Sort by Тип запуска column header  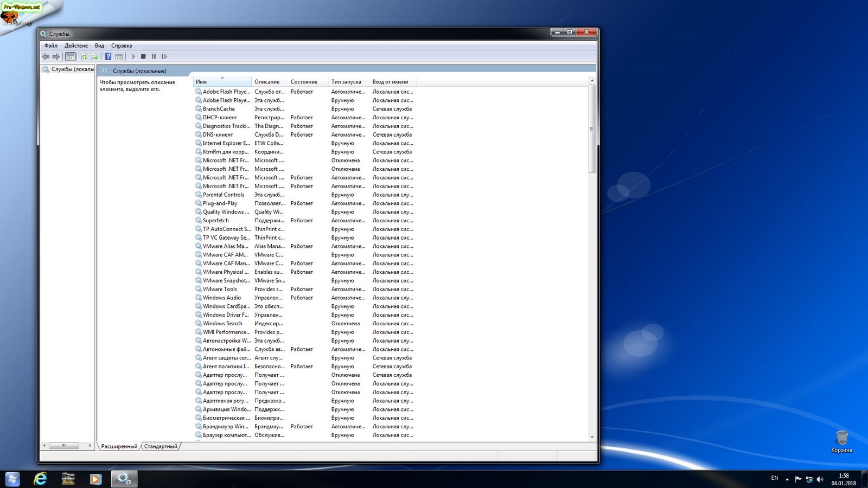pyautogui.click(x=346, y=82)
